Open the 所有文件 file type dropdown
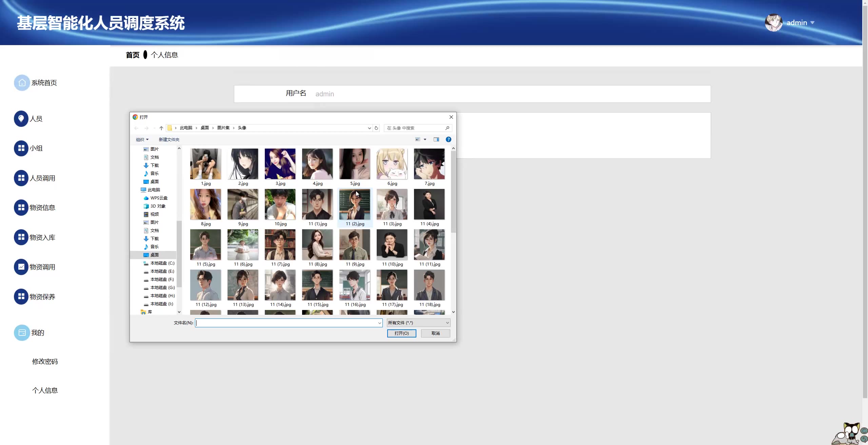Viewport: 868px width, 445px height. coord(418,323)
